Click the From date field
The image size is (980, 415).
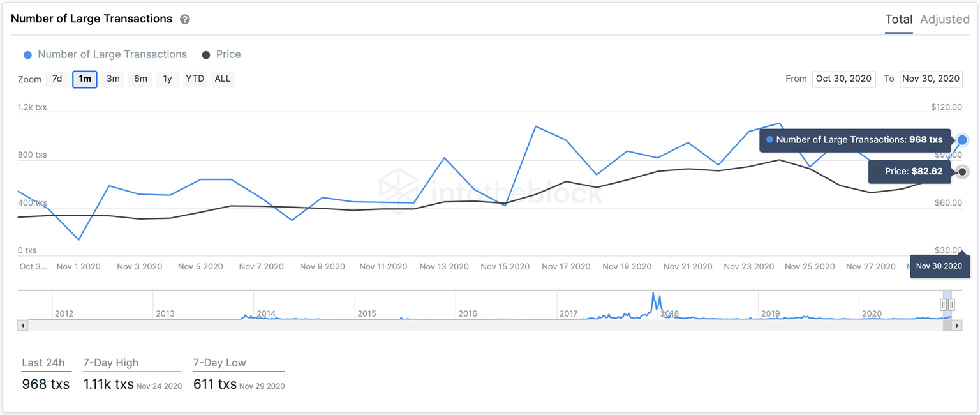point(843,79)
